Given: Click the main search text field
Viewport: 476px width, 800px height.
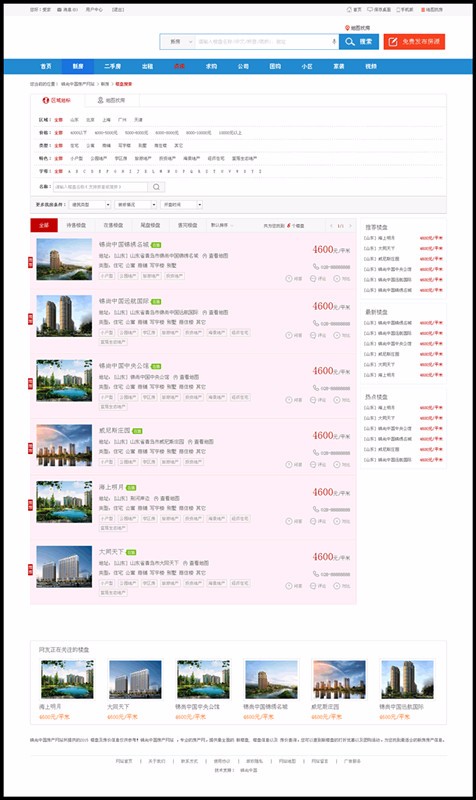Looking at the screenshot, I should click(x=263, y=41).
